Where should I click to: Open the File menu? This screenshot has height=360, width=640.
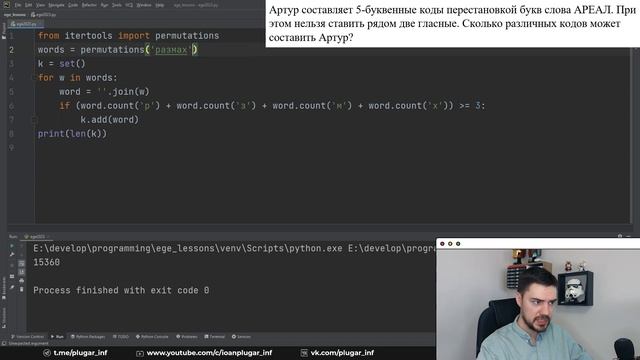pyautogui.click(x=18, y=5)
